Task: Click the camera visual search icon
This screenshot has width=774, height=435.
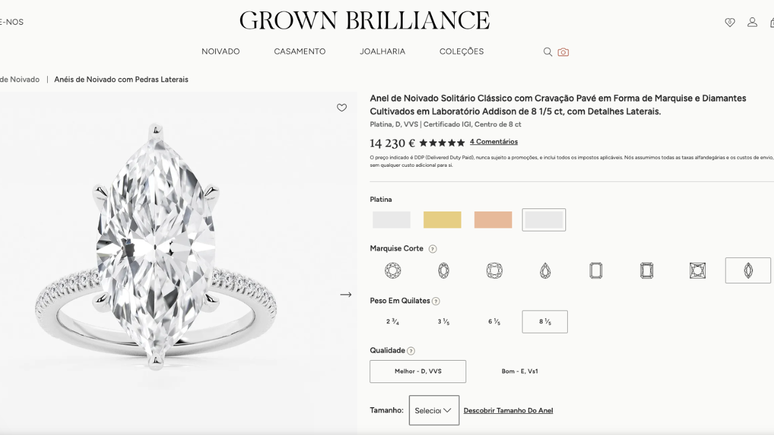Action: tap(563, 52)
